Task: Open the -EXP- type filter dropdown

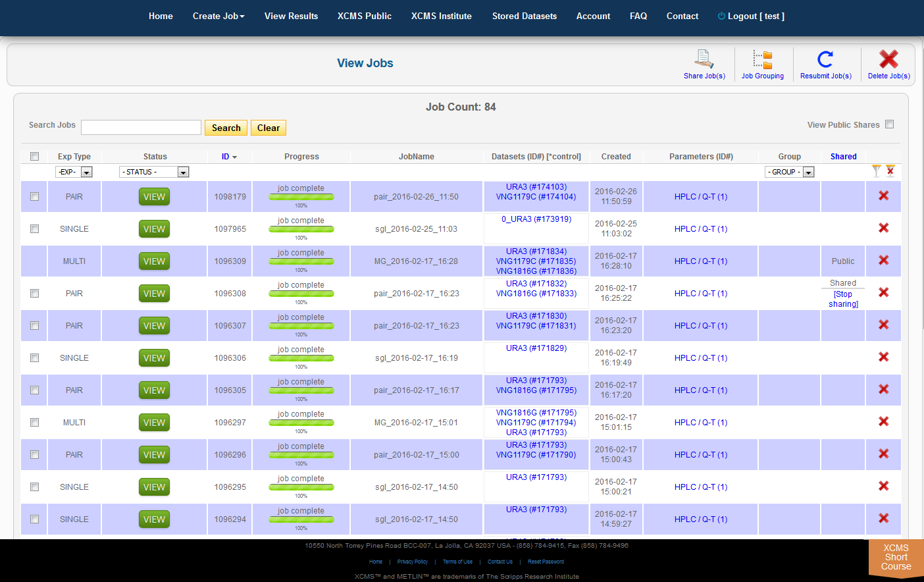Action: coord(74,172)
